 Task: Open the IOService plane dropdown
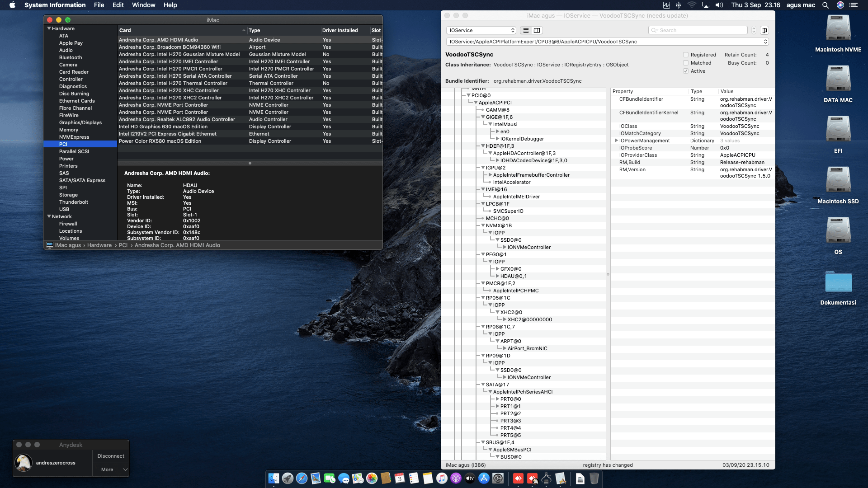point(481,30)
